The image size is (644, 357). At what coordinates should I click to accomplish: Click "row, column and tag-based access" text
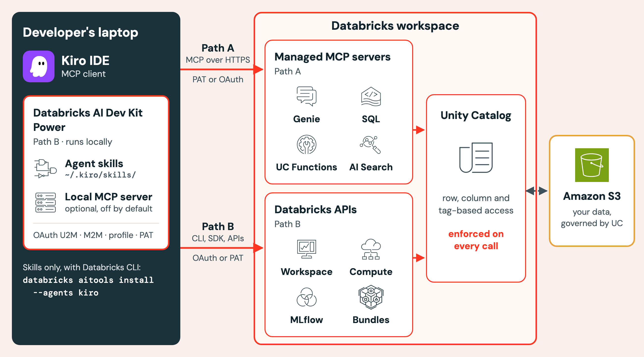pyautogui.click(x=476, y=204)
